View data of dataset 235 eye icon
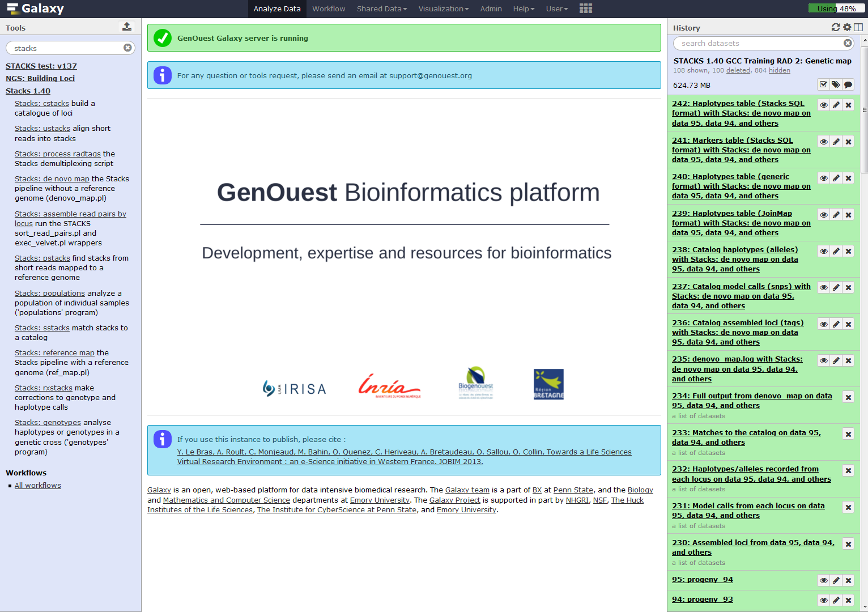Image resolution: width=868 pixels, height=612 pixels. (824, 360)
